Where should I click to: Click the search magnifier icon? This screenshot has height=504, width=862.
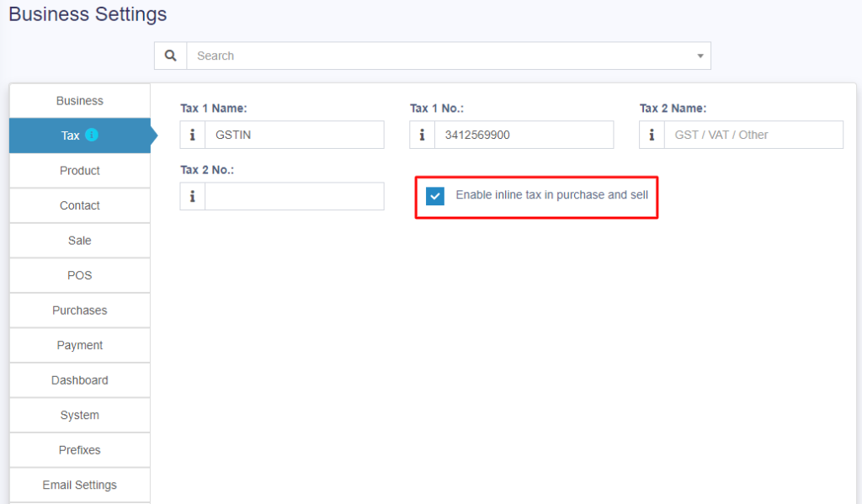click(x=171, y=56)
